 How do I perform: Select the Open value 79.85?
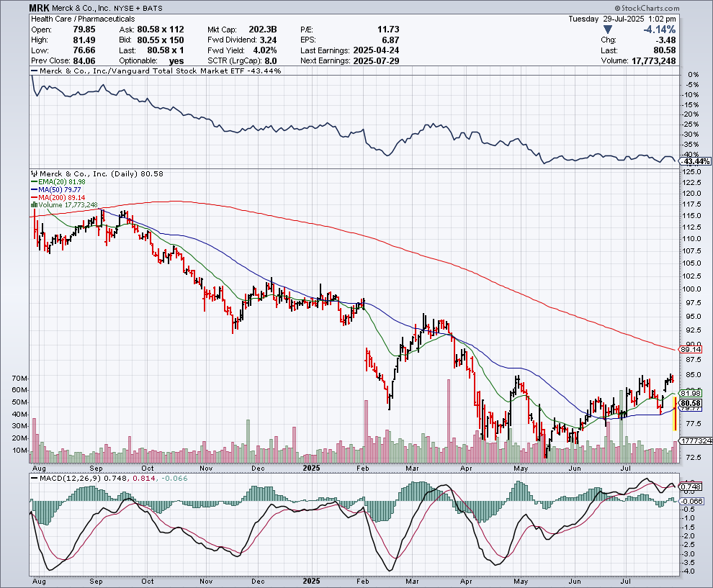84,30
